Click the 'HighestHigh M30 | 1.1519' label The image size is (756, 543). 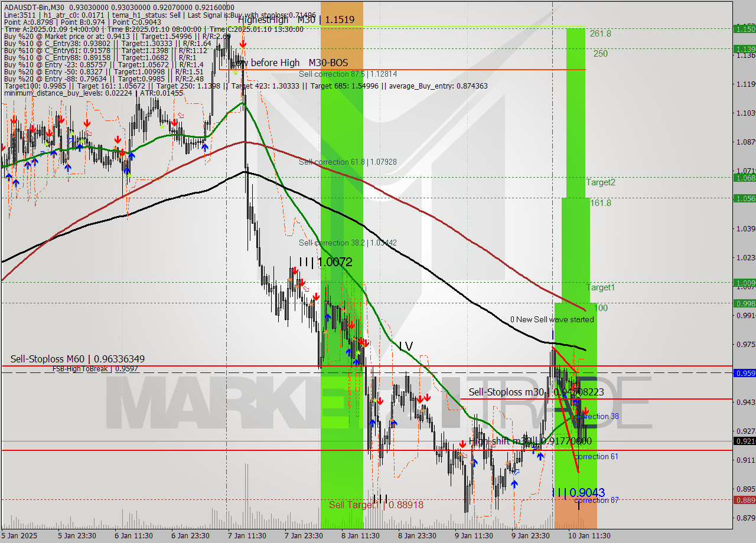pyautogui.click(x=296, y=19)
